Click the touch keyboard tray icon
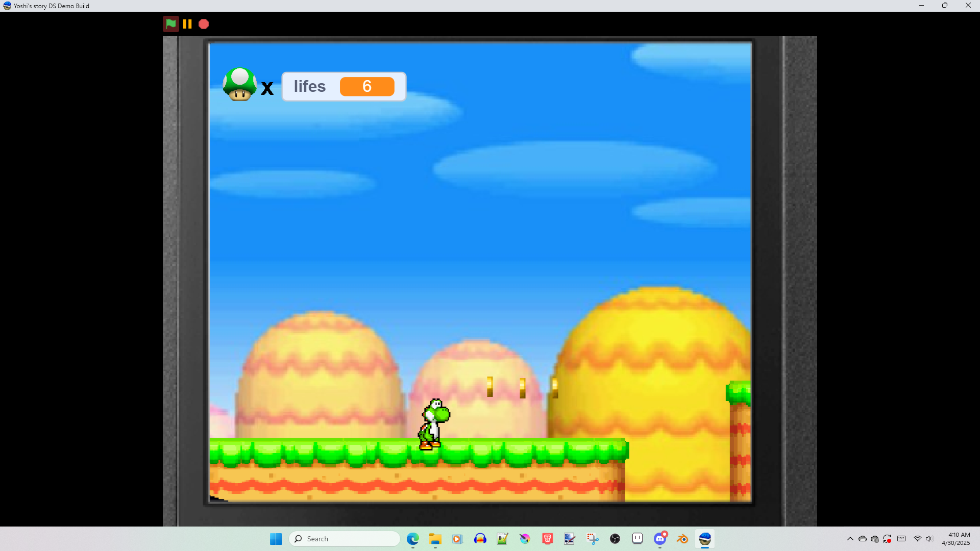980x551 pixels. pyautogui.click(x=901, y=539)
